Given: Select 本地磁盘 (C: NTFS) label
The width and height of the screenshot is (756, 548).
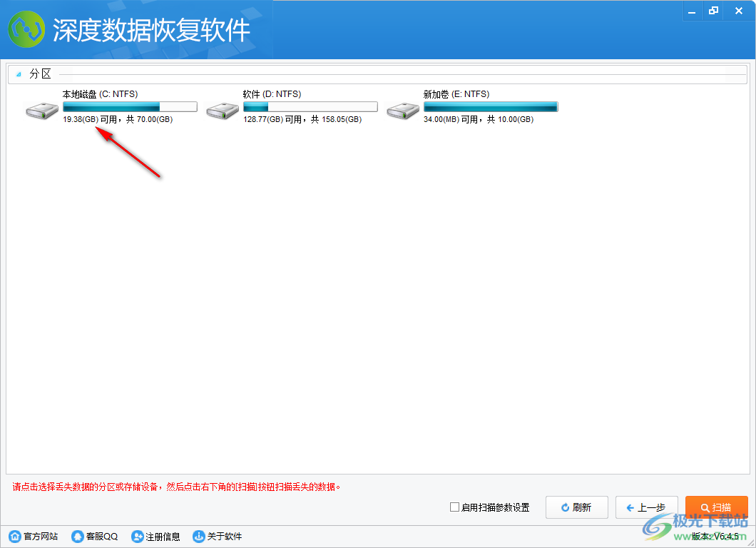Looking at the screenshot, I should point(101,94).
